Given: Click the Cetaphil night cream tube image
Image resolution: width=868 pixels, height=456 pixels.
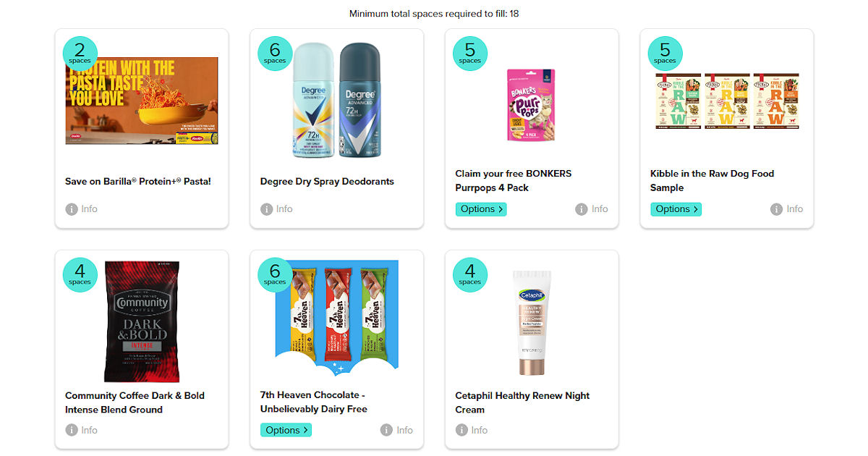Looking at the screenshot, I should [x=532, y=323].
